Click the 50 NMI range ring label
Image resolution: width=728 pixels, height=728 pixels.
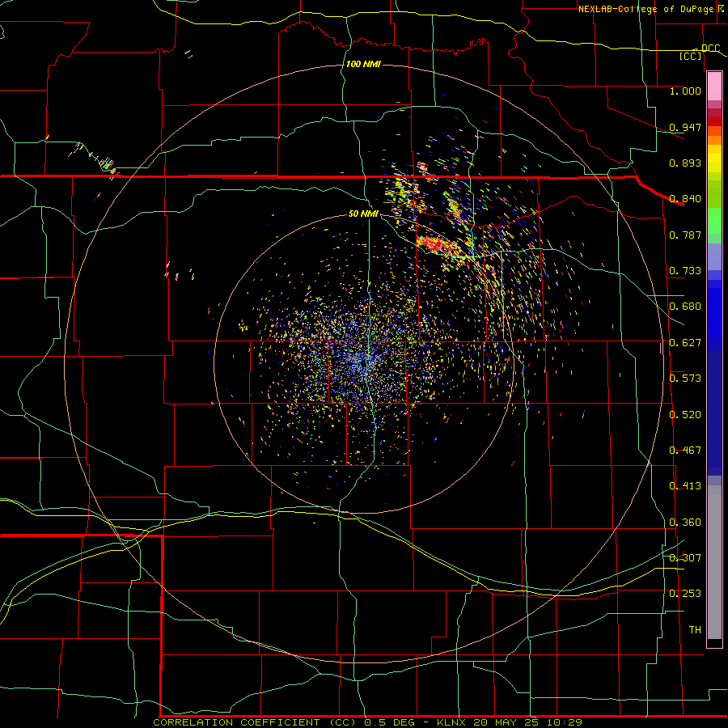(363, 214)
